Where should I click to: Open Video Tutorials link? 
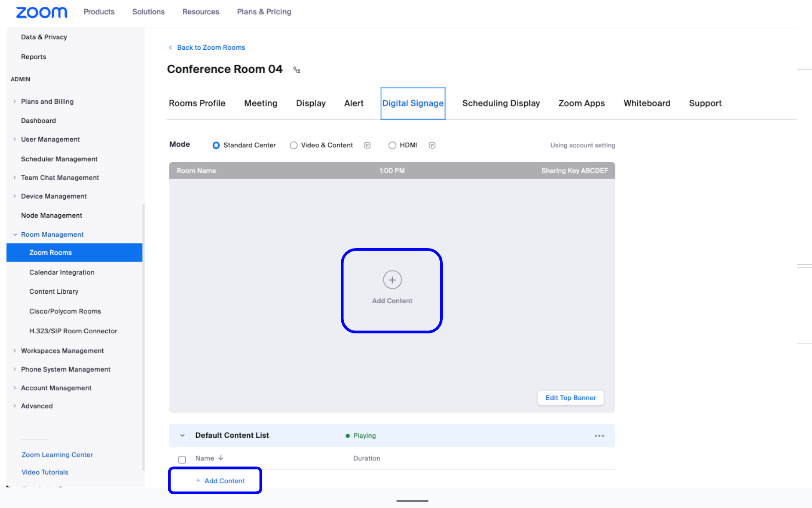click(x=45, y=472)
